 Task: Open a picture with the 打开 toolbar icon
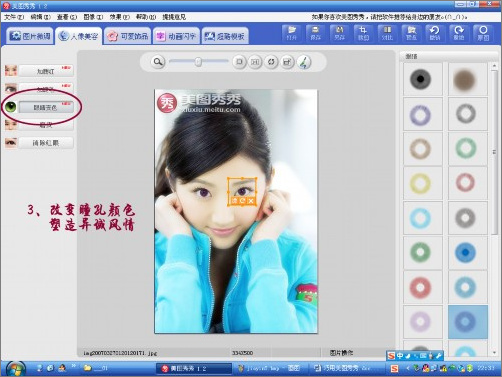[291, 33]
